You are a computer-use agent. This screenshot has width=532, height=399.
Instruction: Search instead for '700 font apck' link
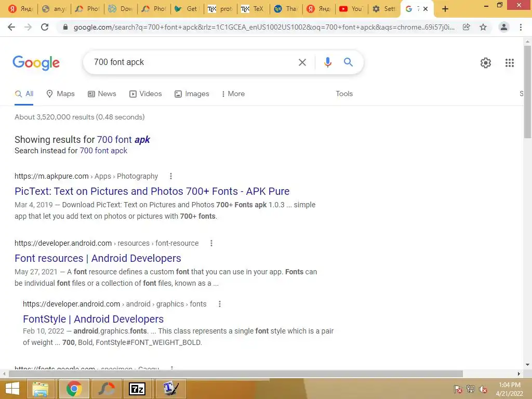point(103,151)
